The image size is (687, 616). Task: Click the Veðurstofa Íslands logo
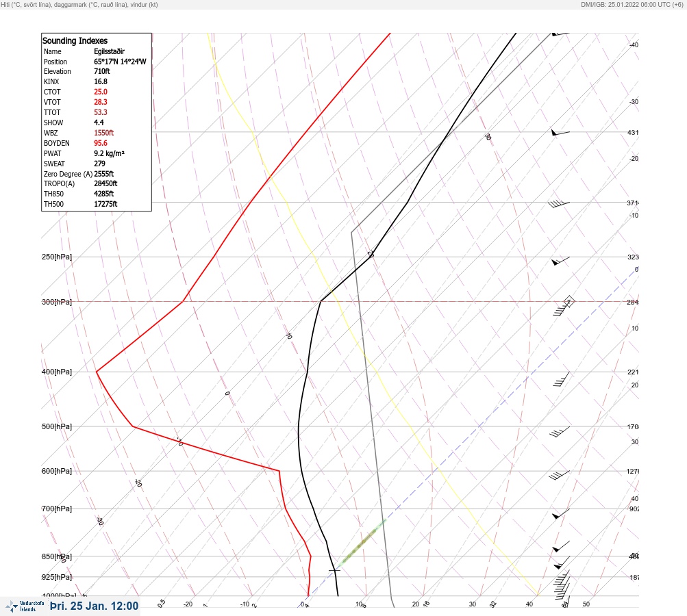pyautogui.click(x=25, y=606)
